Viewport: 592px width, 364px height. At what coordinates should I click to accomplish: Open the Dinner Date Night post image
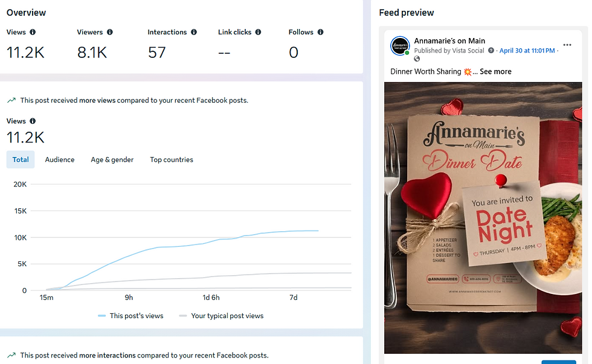pos(483,218)
